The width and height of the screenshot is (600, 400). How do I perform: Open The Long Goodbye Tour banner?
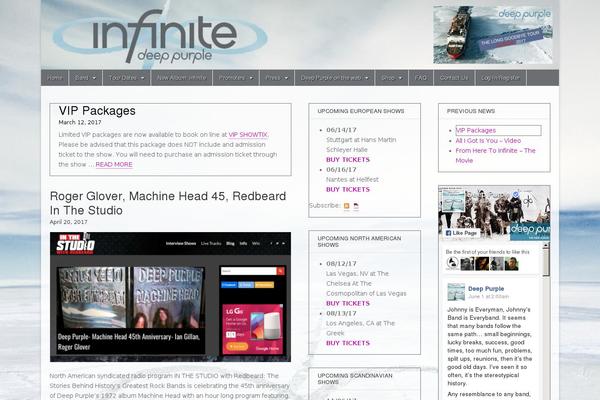click(x=492, y=34)
